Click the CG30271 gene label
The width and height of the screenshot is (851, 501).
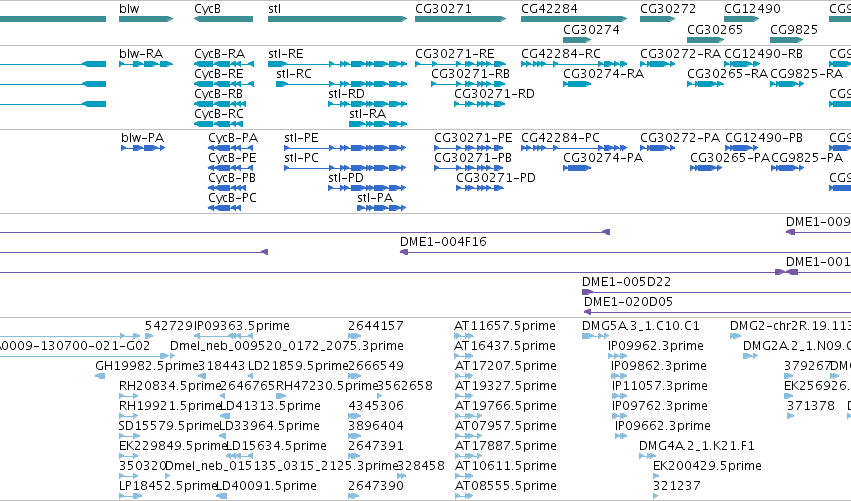(x=443, y=9)
